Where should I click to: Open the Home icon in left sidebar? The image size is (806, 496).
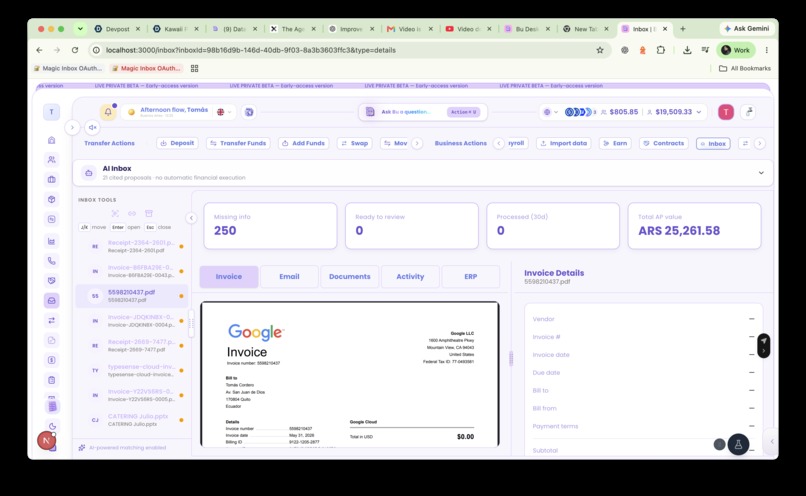coord(51,140)
